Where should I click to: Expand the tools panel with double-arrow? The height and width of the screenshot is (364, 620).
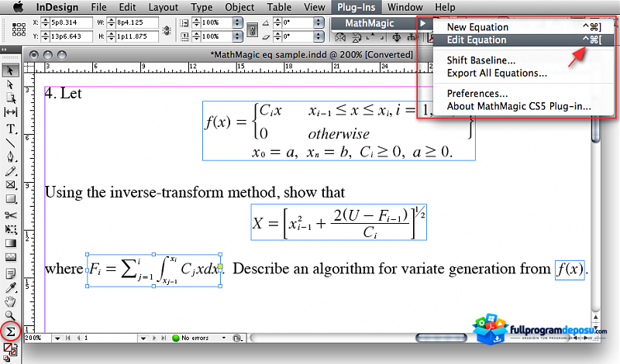pyautogui.click(x=4, y=50)
